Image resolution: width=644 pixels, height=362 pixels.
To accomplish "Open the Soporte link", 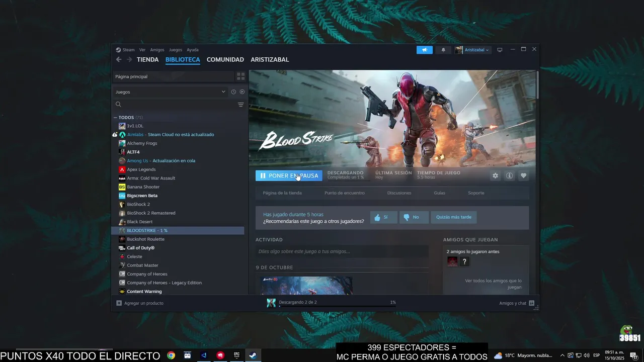I will [x=476, y=193].
